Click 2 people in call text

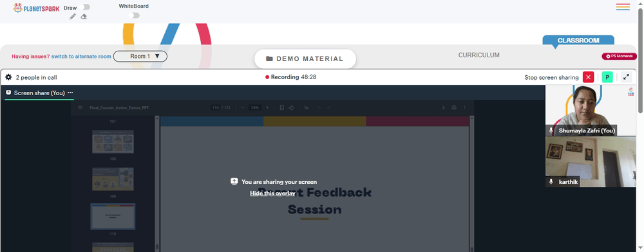37,77
